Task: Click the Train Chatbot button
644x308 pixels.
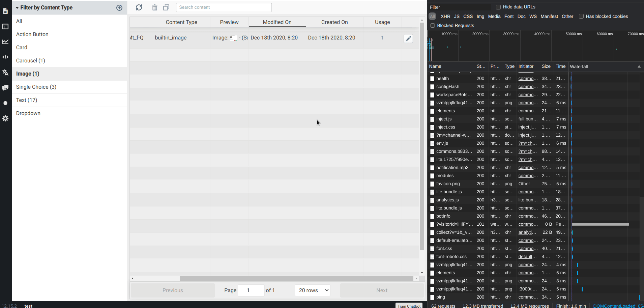Action: click(x=409, y=306)
